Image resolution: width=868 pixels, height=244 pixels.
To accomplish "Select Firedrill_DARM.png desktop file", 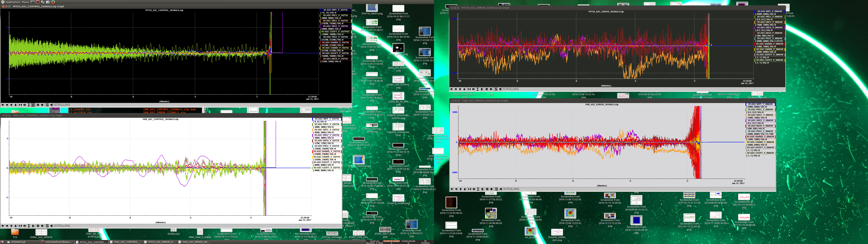I will (398, 199).
